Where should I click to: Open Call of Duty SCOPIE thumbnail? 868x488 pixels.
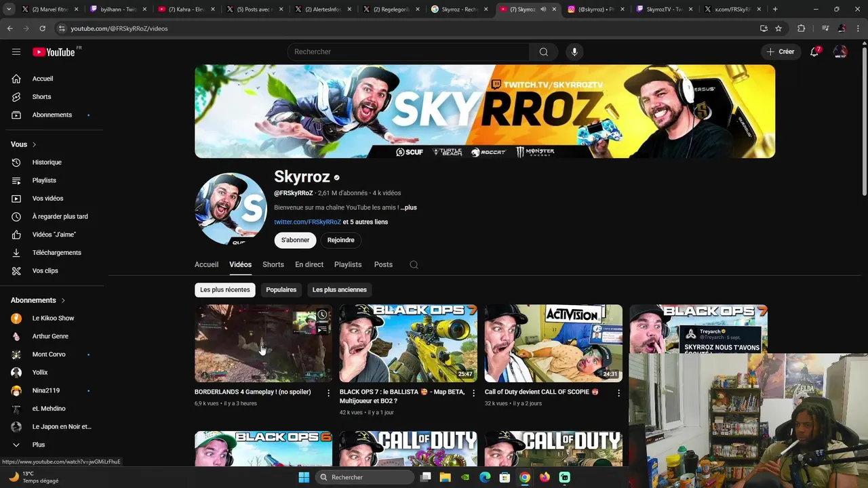[x=553, y=344]
